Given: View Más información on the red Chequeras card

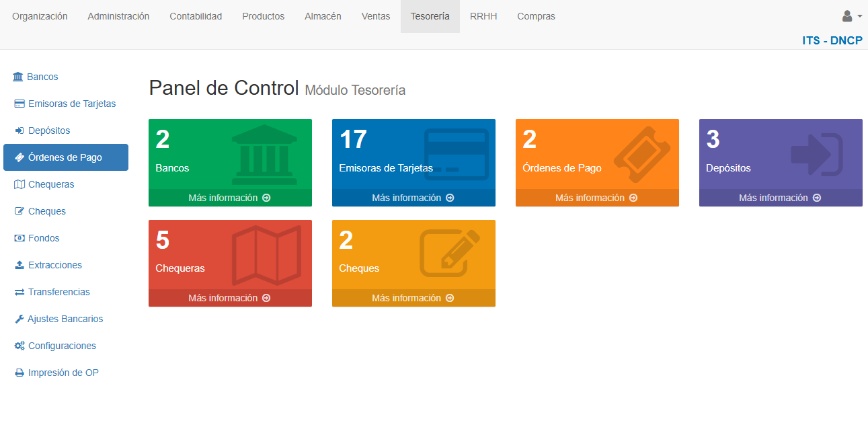Looking at the screenshot, I should [x=229, y=298].
